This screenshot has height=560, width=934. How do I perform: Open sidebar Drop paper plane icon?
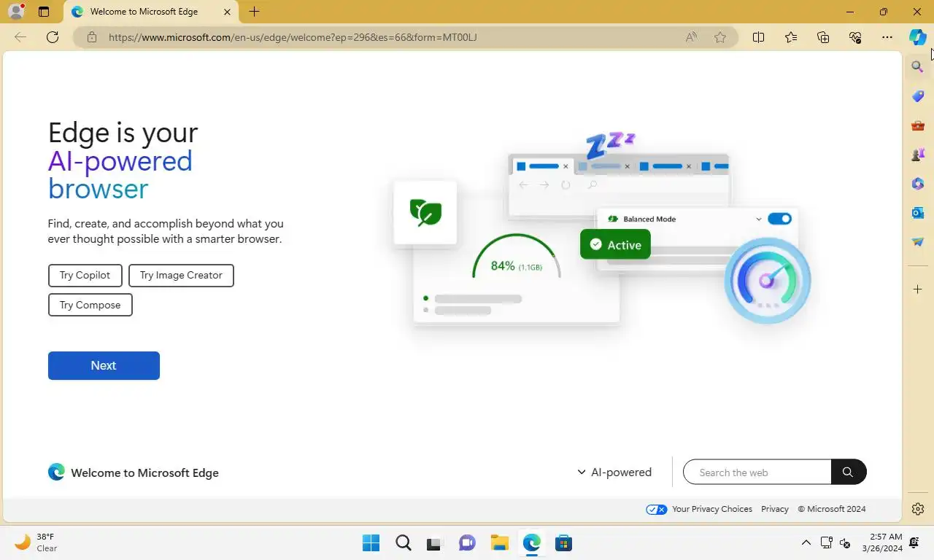pos(918,242)
